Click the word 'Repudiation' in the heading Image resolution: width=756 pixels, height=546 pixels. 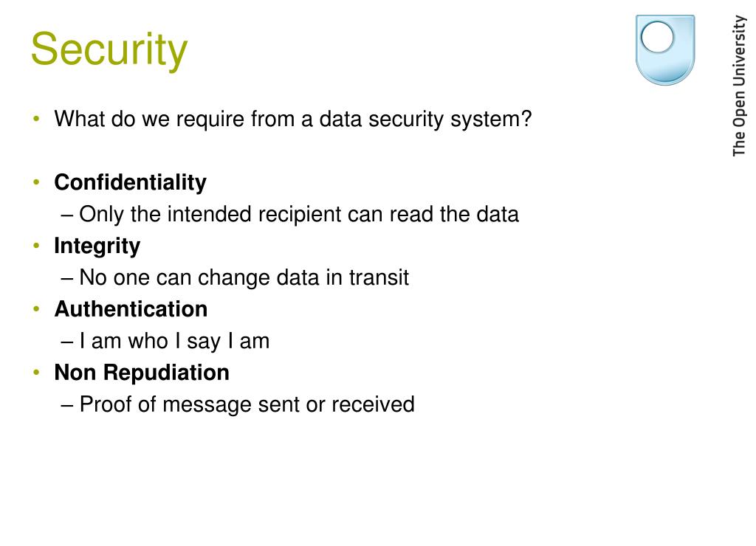(166, 373)
